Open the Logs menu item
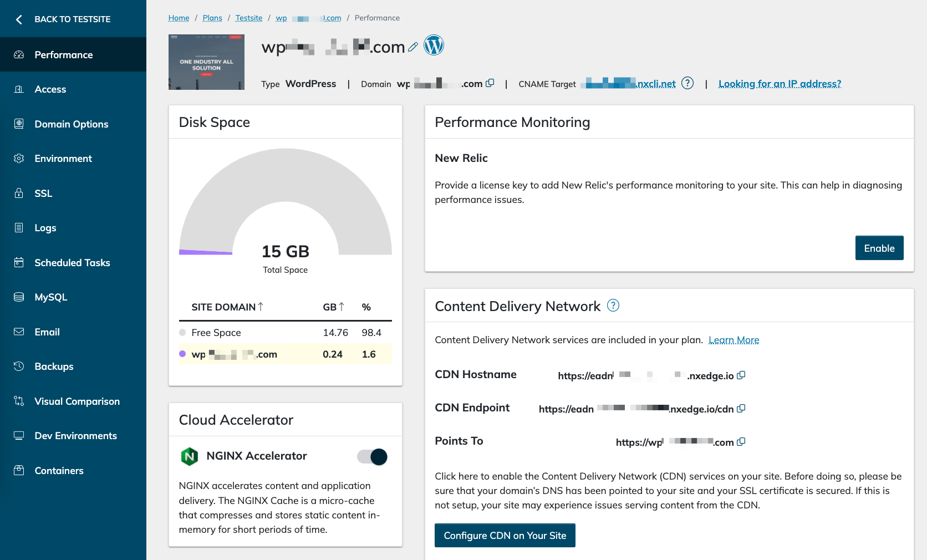 click(73, 228)
